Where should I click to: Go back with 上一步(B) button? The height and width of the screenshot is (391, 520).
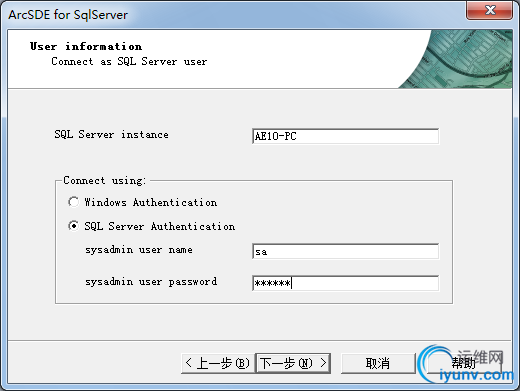pyautogui.click(x=218, y=363)
